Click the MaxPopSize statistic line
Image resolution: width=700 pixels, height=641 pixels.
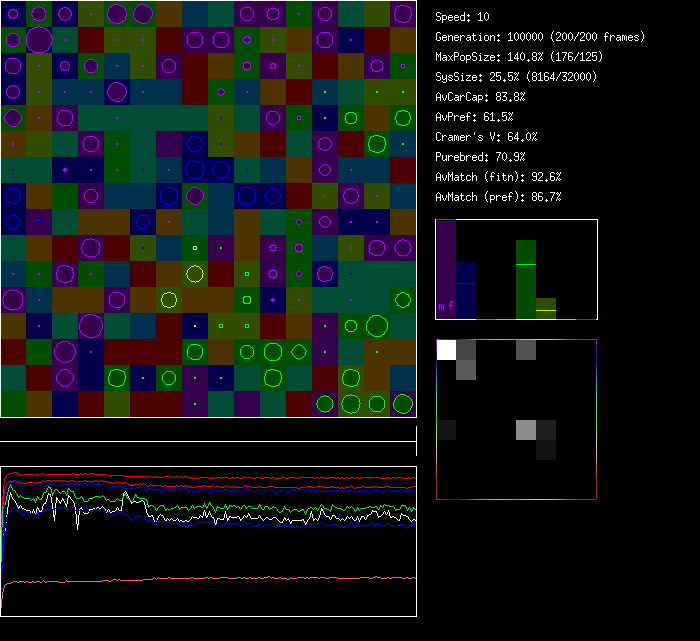(x=519, y=57)
